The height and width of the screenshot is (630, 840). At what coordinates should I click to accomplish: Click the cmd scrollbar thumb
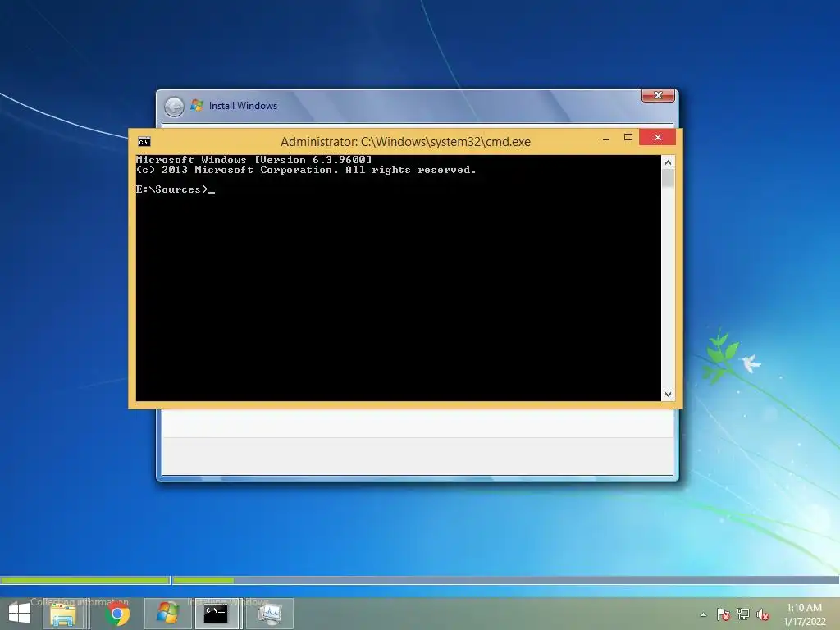coord(668,178)
